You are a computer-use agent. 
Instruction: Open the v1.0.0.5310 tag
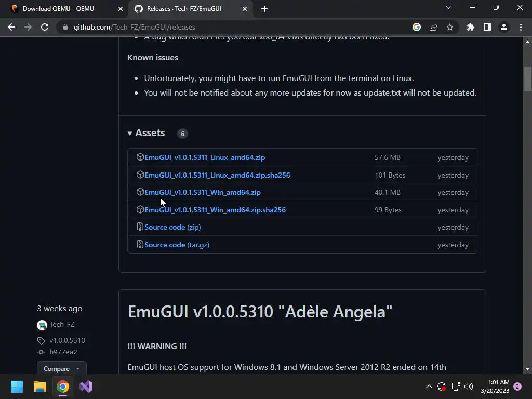click(67, 340)
